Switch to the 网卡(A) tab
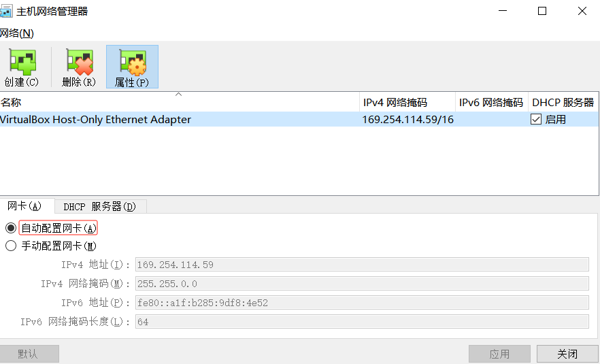The image size is (600, 364). [x=24, y=206]
